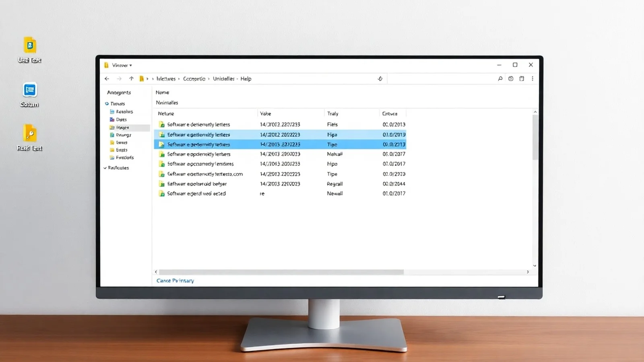Viewport: 644px width, 362px height.
Task: Open the three-dot more options menu
Action: [x=533, y=79]
